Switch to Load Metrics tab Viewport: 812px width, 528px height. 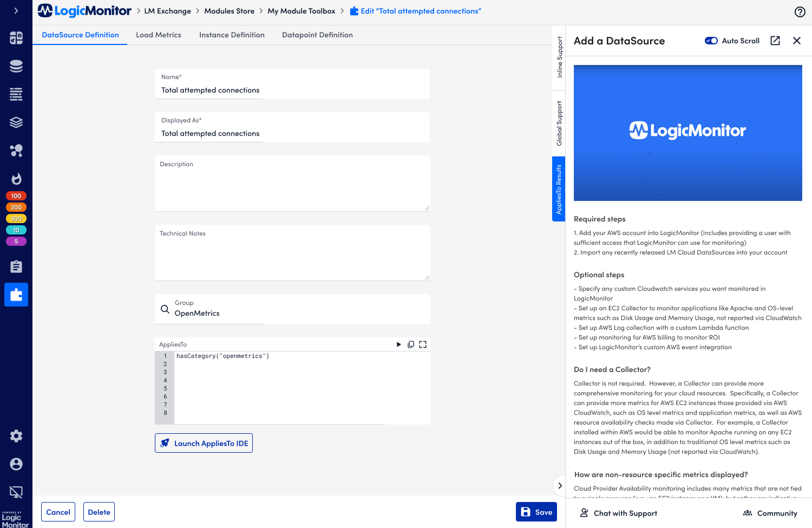coord(159,35)
